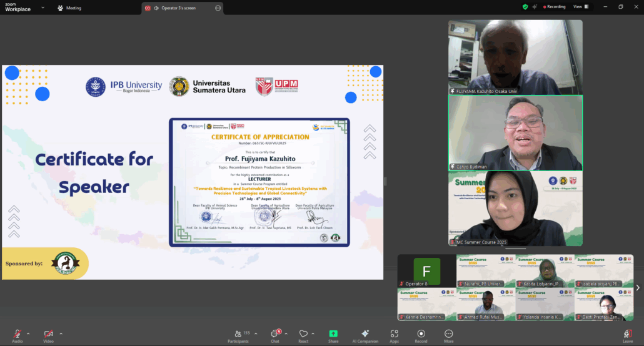Viewport: 644px width, 346px height.
Task: Unmute the microphone with the Audio button
Action: point(18,334)
